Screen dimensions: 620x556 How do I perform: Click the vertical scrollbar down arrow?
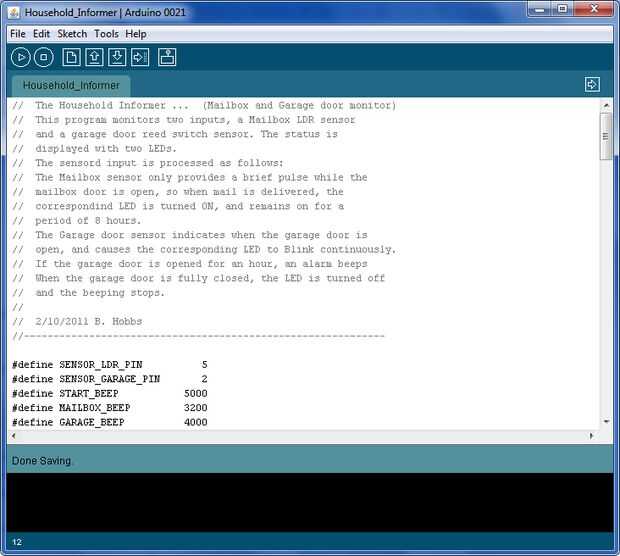tap(606, 422)
